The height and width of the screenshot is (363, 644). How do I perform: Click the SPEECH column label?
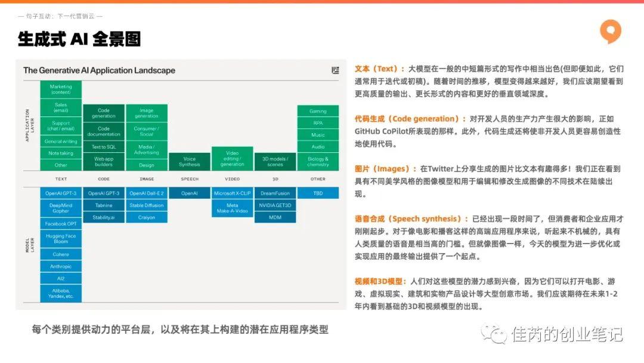[190, 179]
